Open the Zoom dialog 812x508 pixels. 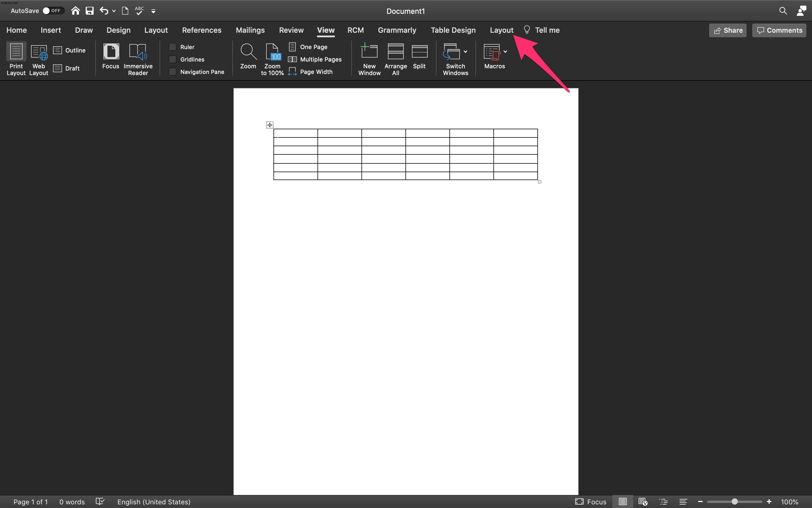(x=248, y=56)
